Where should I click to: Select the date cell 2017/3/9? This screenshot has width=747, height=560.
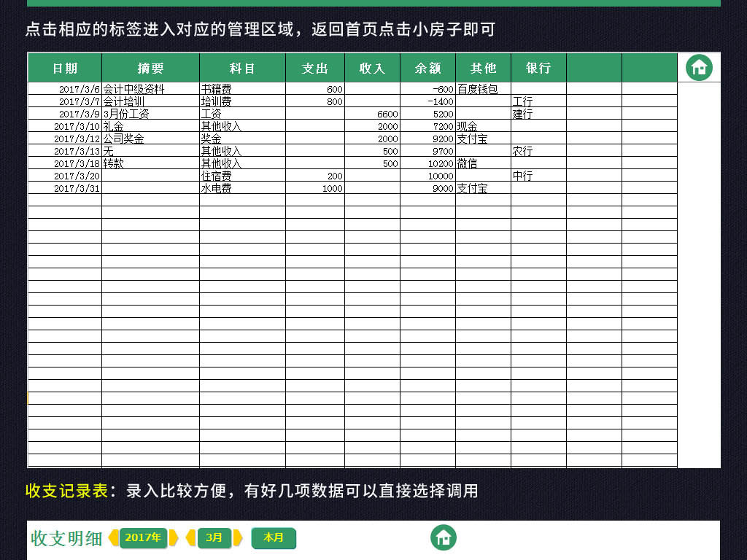[65, 114]
